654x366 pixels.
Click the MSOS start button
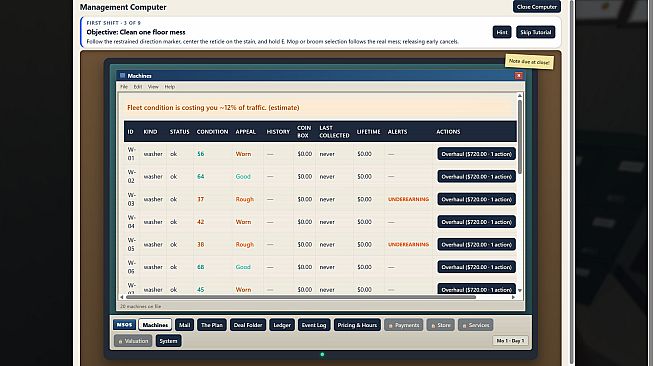click(x=124, y=325)
